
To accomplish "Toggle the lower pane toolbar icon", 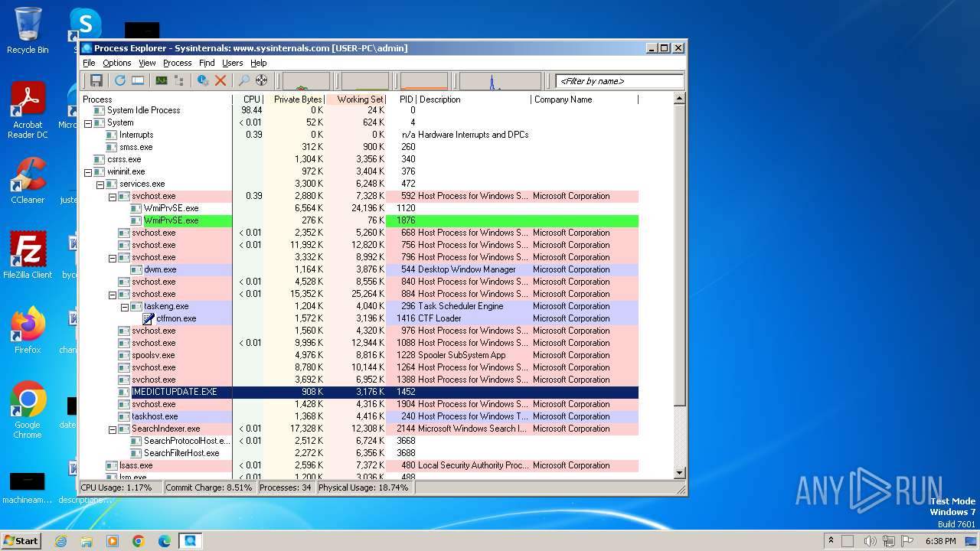I will click(138, 80).
